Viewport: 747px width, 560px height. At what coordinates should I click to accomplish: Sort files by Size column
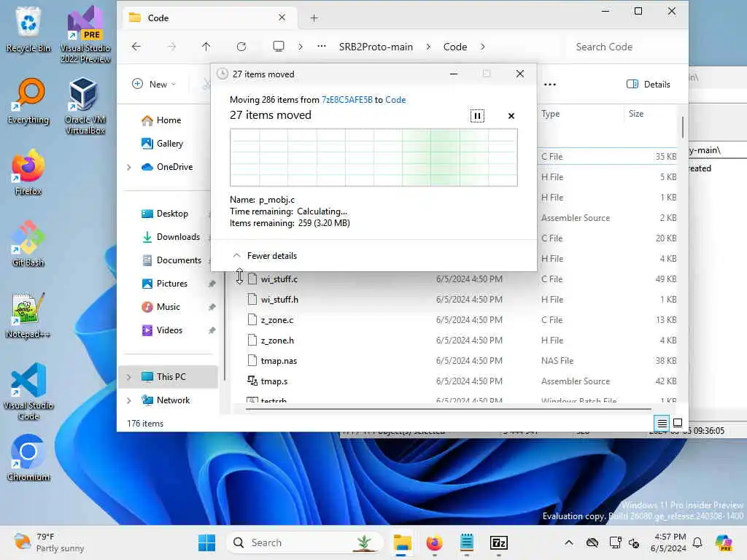636,113
